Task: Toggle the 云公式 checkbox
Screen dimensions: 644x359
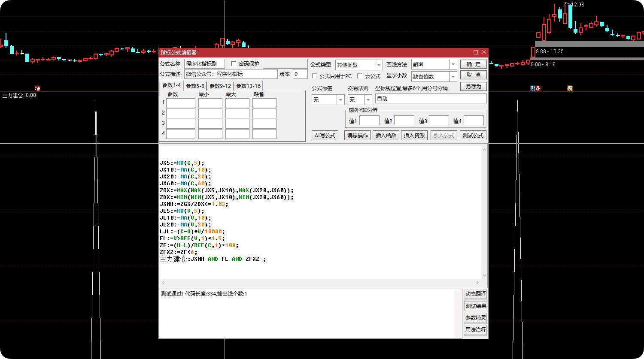Action: tap(360, 76)
